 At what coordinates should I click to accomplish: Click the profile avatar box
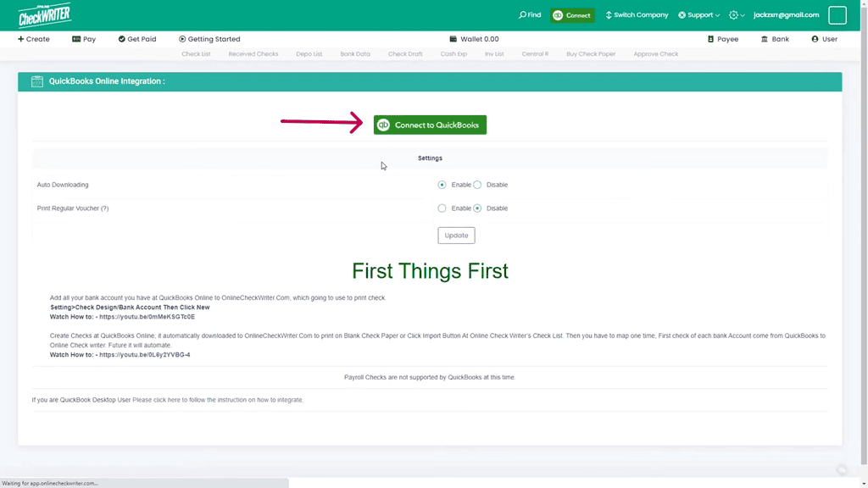click(837, 15)
